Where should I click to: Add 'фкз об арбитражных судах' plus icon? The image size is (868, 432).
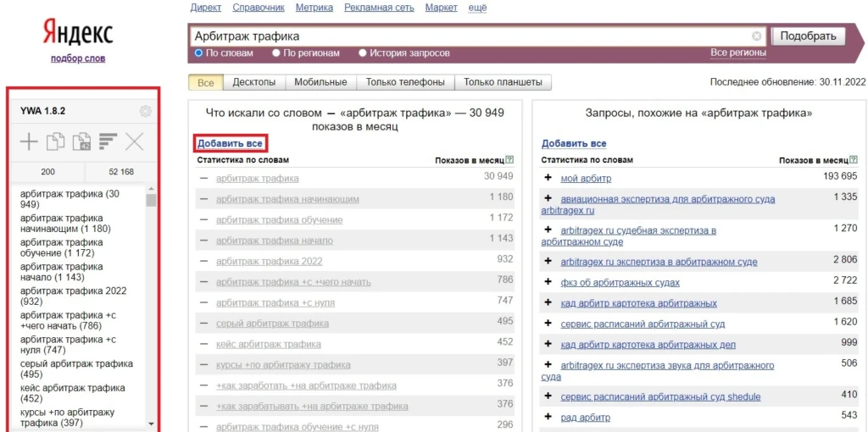click(x=548, y=282)
